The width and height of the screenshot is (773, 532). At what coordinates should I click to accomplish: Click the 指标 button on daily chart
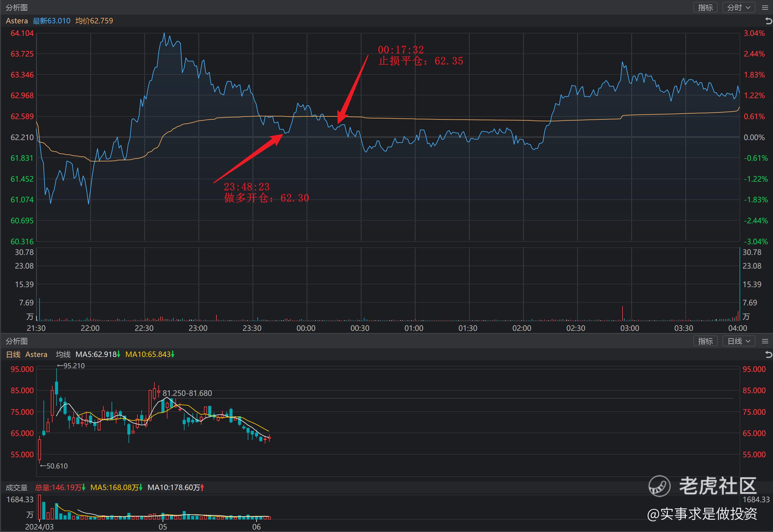coord(705,341)
